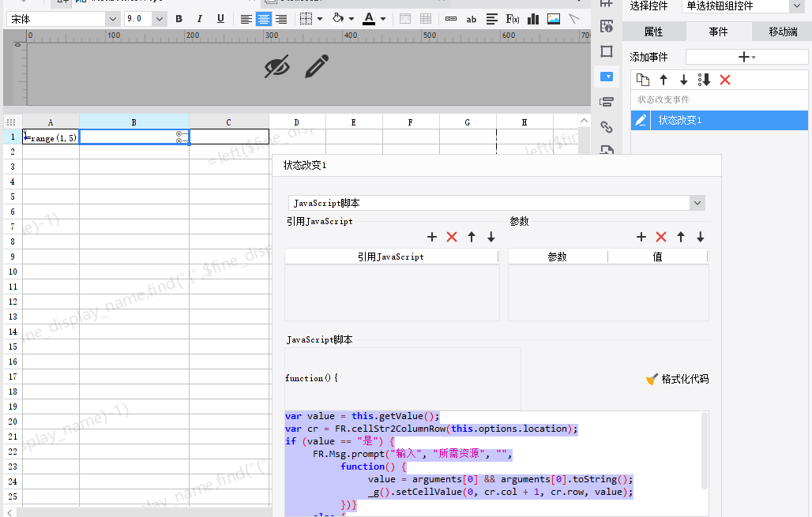812x517 pixels.
Task: Open the 添加事件 plus dropdown
Action: pos(746,57)
